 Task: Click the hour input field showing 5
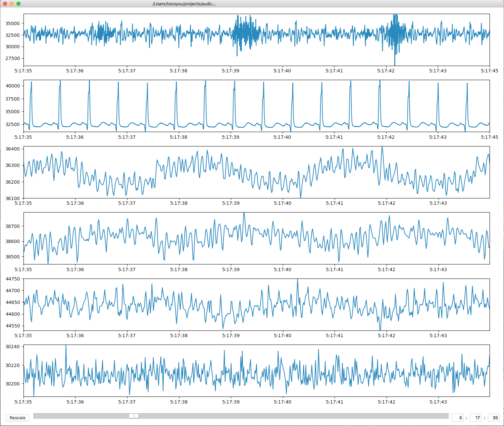pos(457,418)
